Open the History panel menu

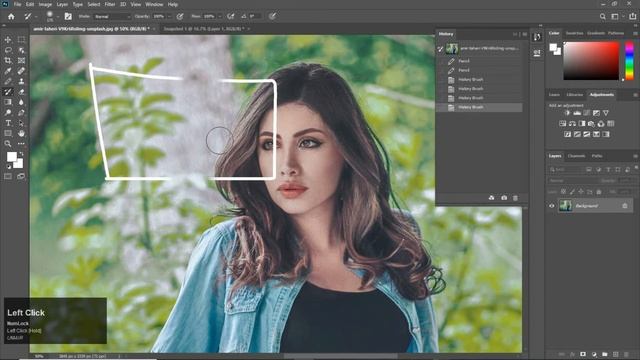[525, 34]
